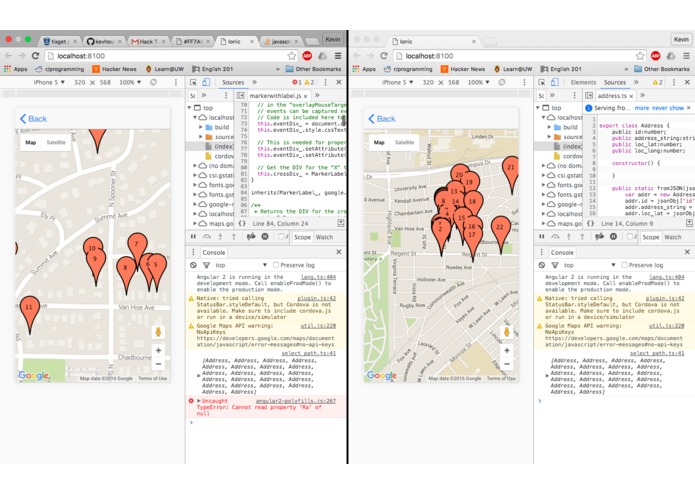Click Street View pegman on left map
The width and height of the screenshot is (695, 494).
point(158,331)
